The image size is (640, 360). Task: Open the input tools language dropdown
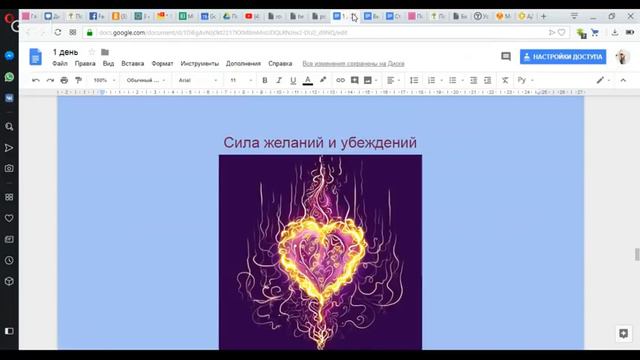click(526, 80)
